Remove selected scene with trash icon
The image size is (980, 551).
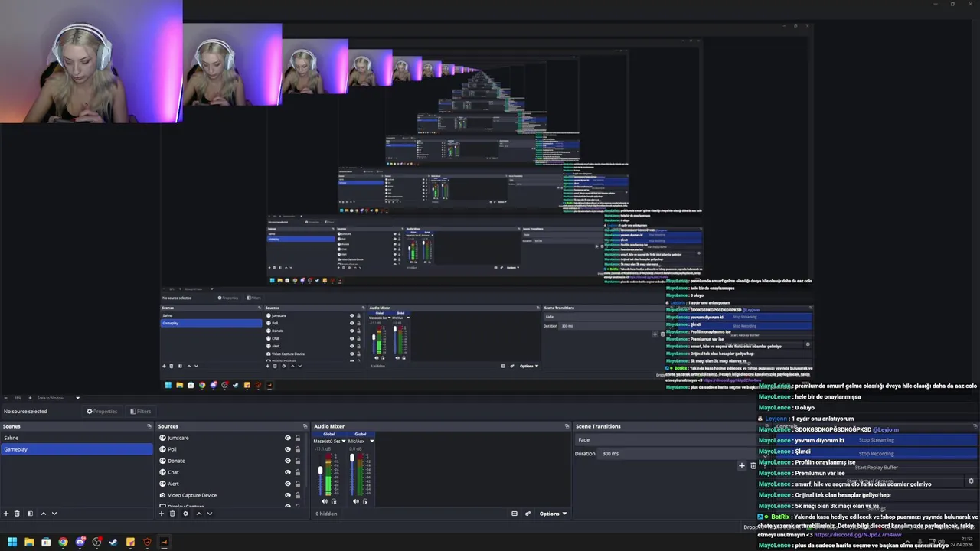coord(18,514)
